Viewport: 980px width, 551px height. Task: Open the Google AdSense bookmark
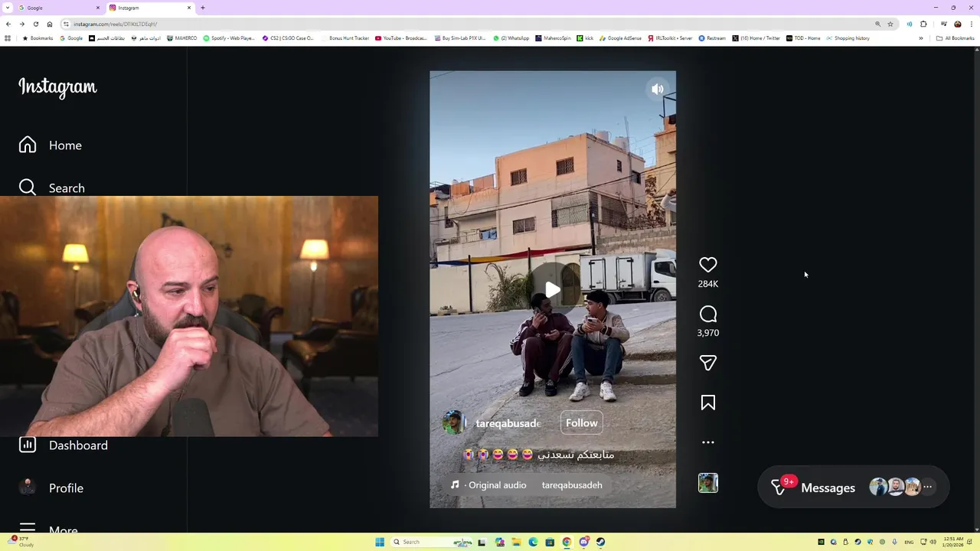621,38
